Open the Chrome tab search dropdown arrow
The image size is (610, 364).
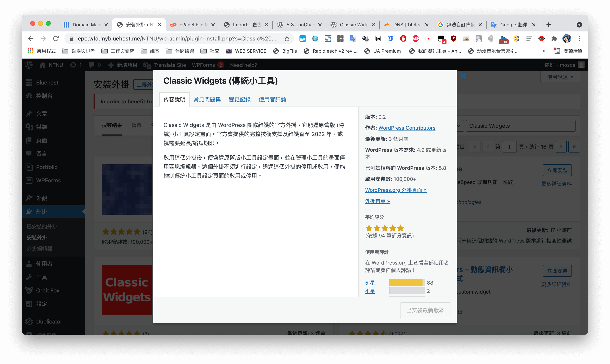pos(579,25)
